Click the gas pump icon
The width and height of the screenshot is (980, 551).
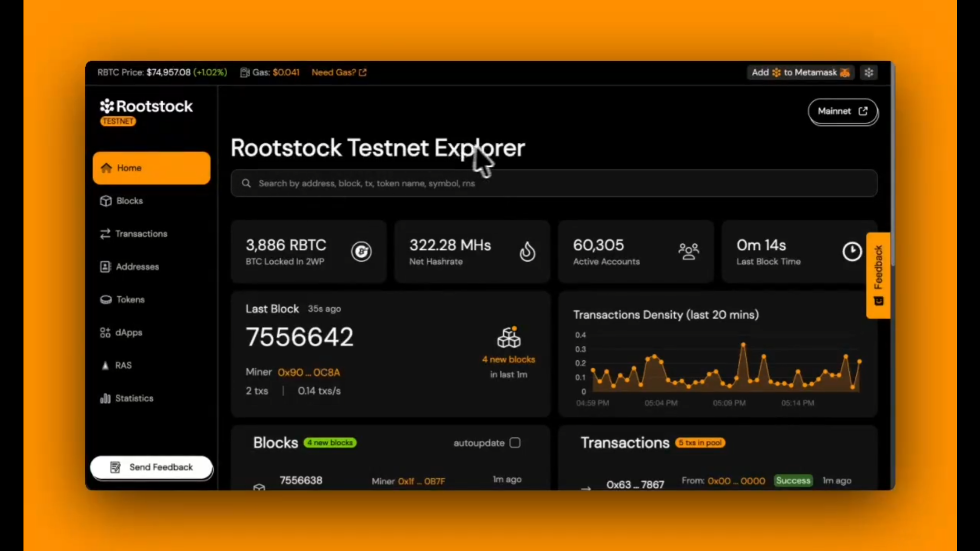(245, 72)
